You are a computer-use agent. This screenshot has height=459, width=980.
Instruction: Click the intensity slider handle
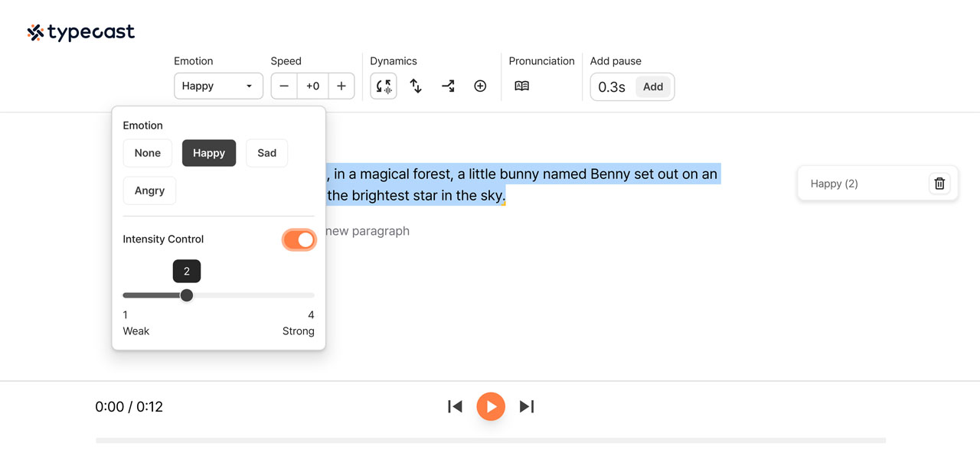[187, 295]
